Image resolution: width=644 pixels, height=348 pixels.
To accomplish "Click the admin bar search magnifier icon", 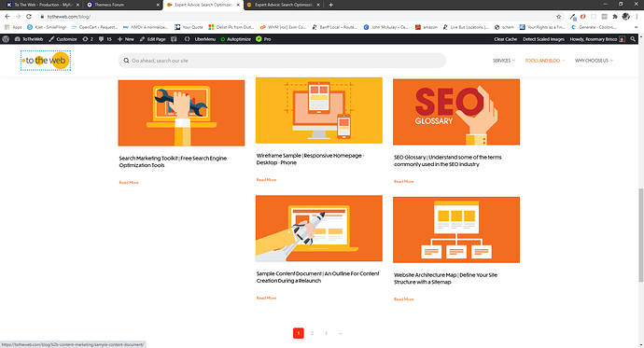I will [x=633, y=39].
